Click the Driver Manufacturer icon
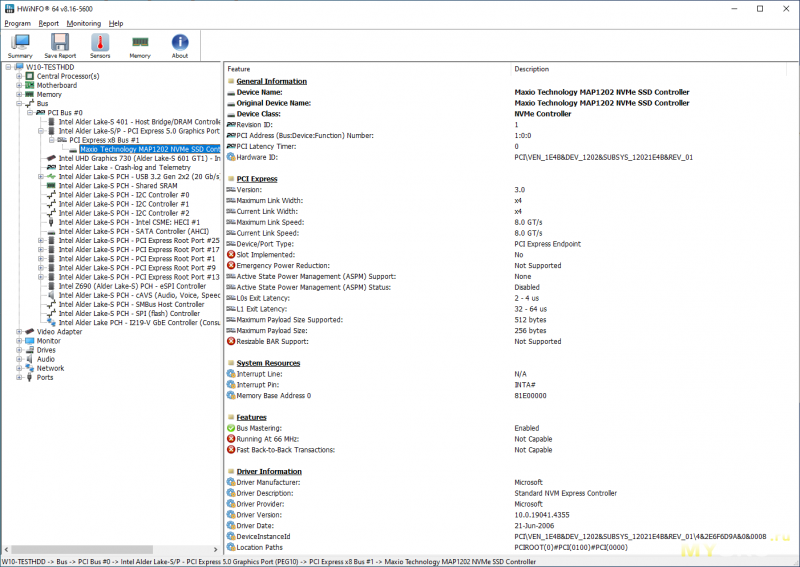Viewport: 800px width, 567px height. 231,482
